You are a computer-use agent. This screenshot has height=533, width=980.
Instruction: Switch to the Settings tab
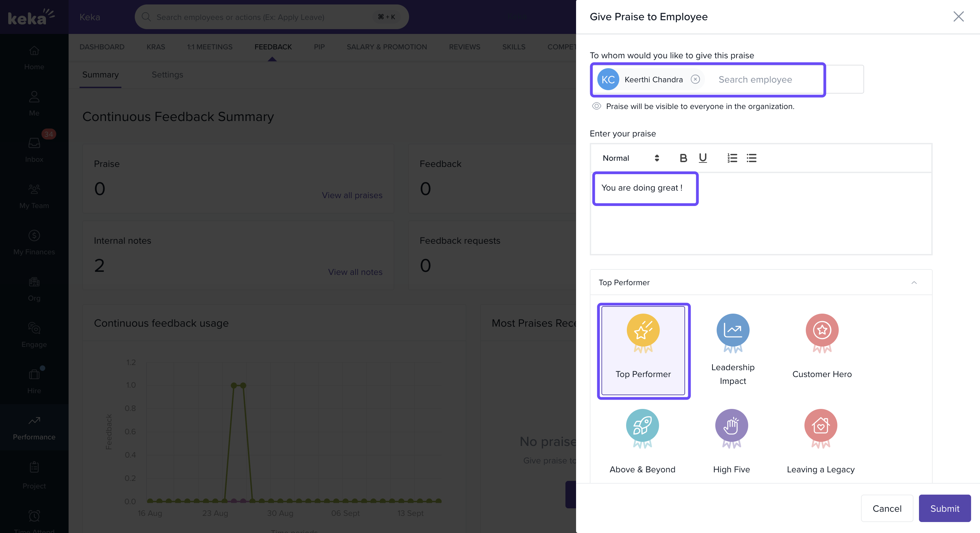pyautogui.click(x=167, y=74)
